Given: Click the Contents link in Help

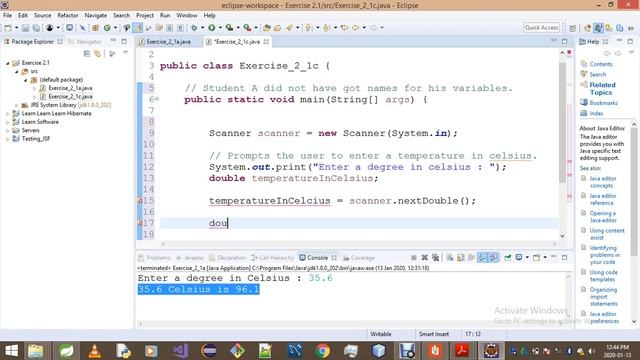Looking at the screenshot, I should [x=601, y=64].
